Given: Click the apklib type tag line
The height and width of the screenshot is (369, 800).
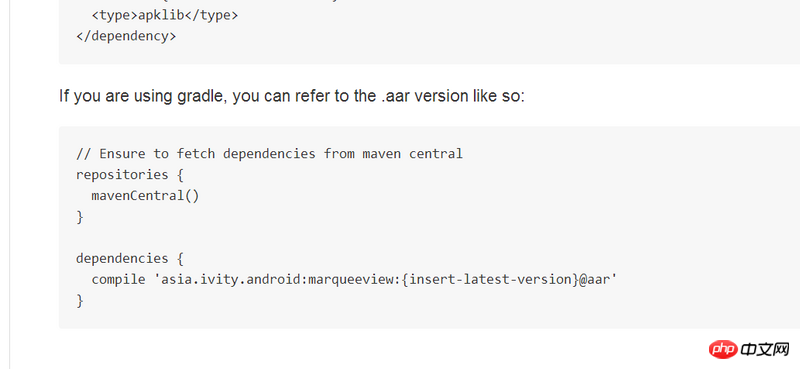Looking at the screenshot, I should pyautogui.click(x=164, y=15).
